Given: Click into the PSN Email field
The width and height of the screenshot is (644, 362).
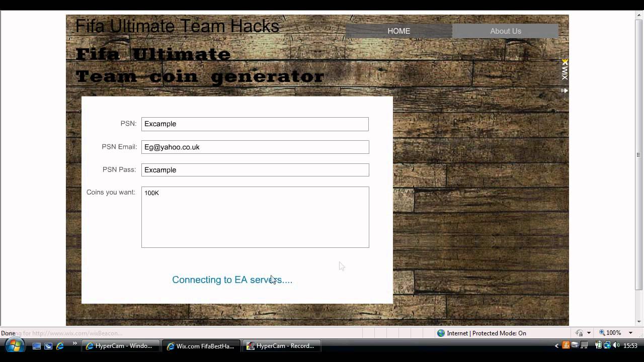Looking at the screenshot, I should click(x=255, y=147).
